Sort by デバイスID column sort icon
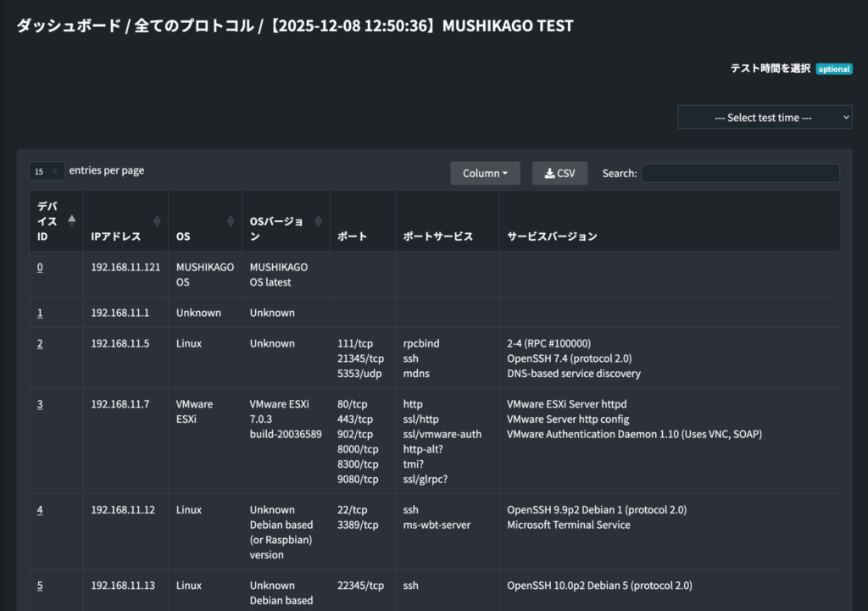Screen dimensions: 868x611 pos(71,220)
